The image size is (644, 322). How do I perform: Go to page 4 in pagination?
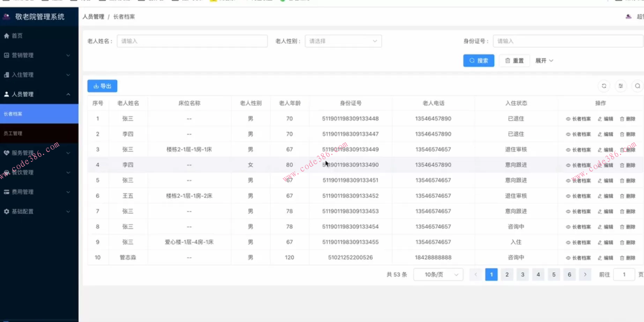pos(538,274)
